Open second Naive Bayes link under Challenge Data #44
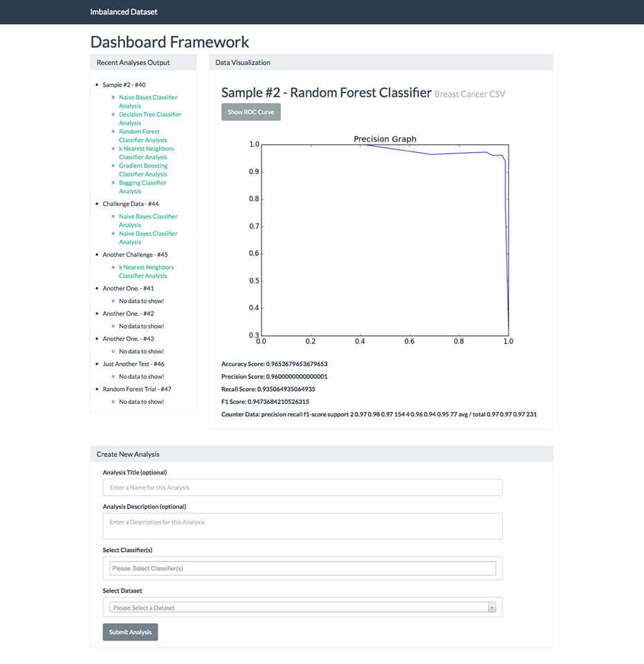The height and width of the screenshot is (664, 644). [x=147, y=237]
